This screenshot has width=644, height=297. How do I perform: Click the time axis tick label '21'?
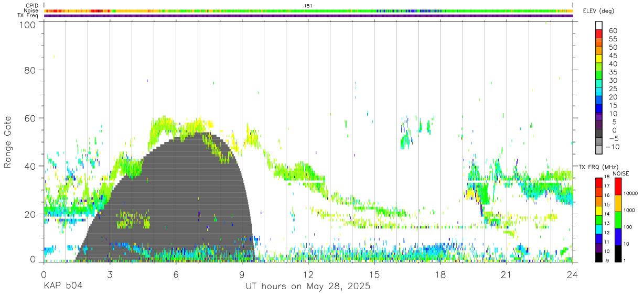(x=506, y=275)
